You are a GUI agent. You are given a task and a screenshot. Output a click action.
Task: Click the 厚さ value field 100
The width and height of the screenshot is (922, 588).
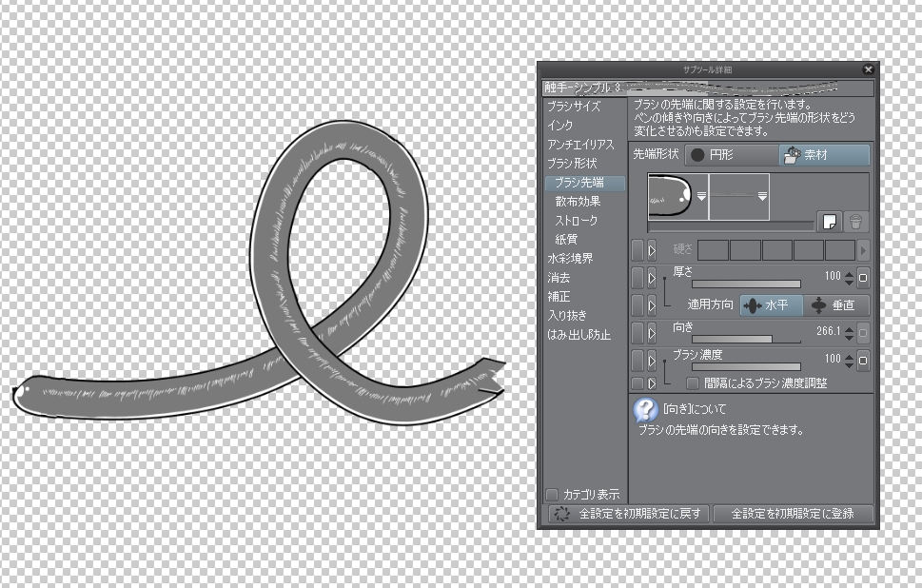pos(832,276)
